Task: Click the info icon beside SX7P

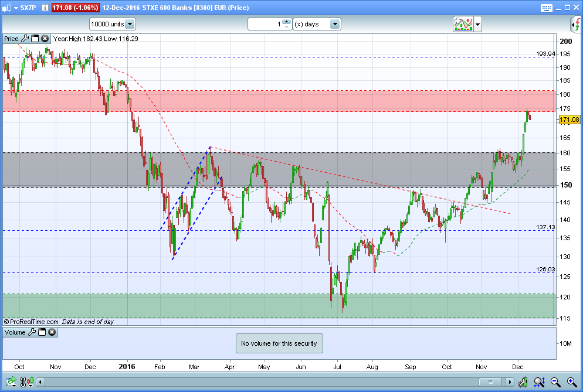Action: [45, 8]
